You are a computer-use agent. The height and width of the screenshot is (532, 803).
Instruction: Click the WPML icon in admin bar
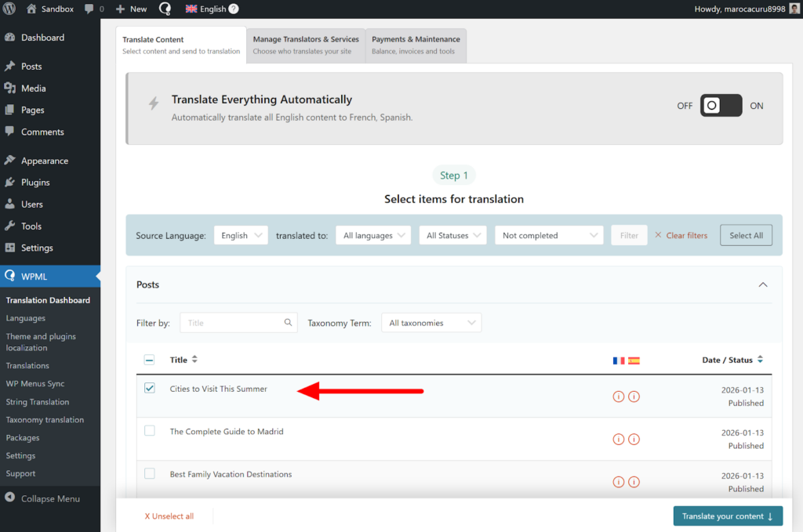click(165, 9)
